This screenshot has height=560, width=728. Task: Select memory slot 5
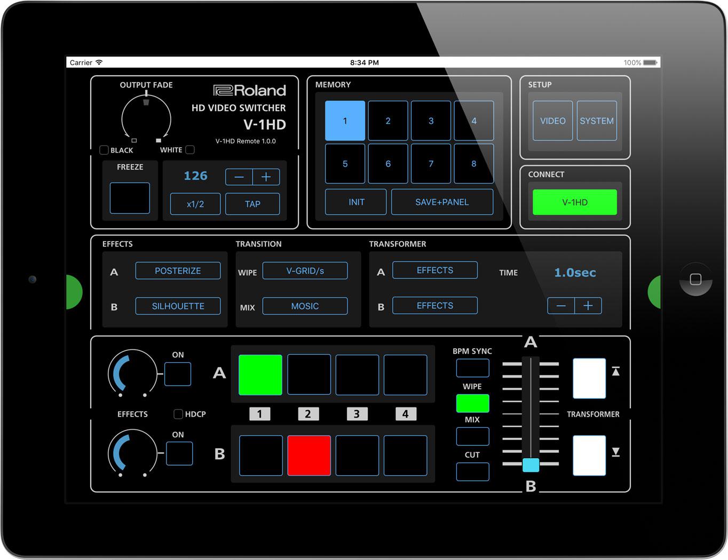tap(345, 164)
